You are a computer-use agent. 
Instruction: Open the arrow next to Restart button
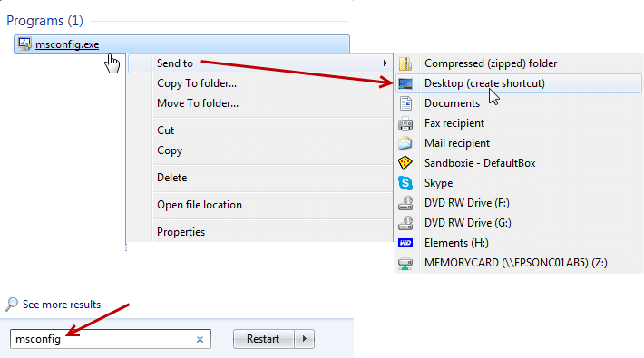coord(305,339)
